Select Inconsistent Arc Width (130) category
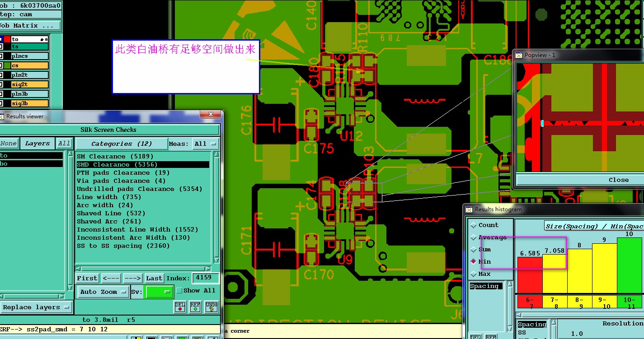Viewport: 644px width, 339px height. 133,238
